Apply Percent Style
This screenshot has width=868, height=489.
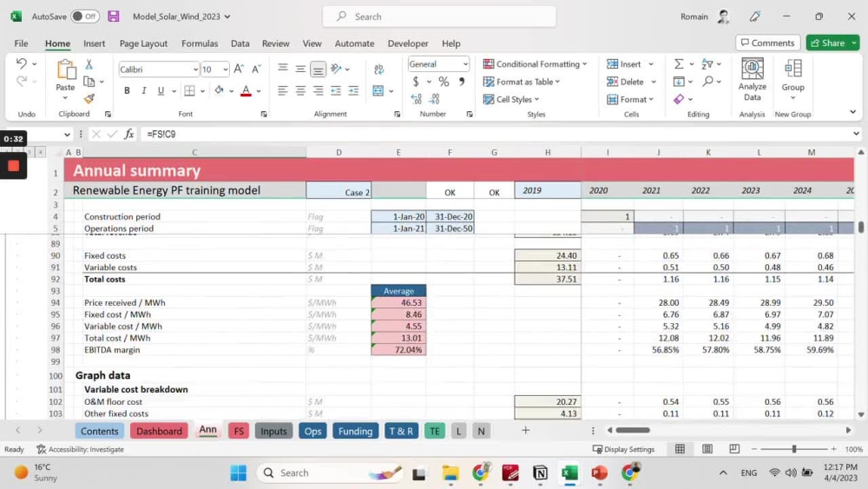pyautogui.click(x=444, y=82)
